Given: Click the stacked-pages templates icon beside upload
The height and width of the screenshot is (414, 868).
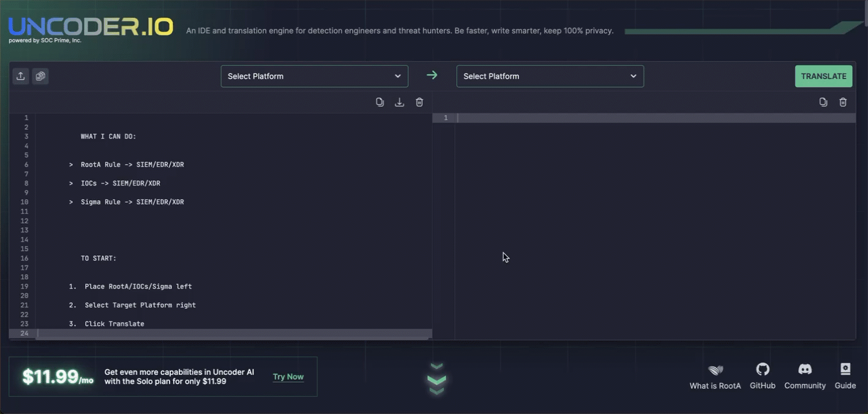Looking at the screenshot, I should coord(40,76).
